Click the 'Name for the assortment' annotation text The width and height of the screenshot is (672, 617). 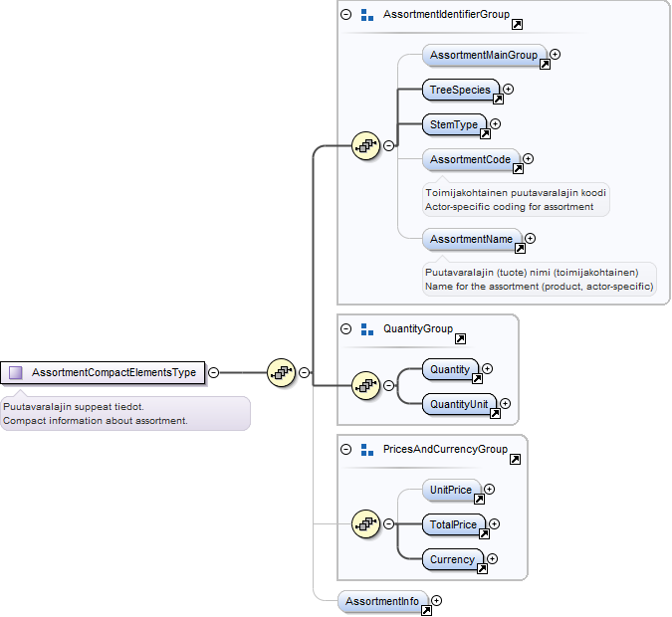pos(540,287)
